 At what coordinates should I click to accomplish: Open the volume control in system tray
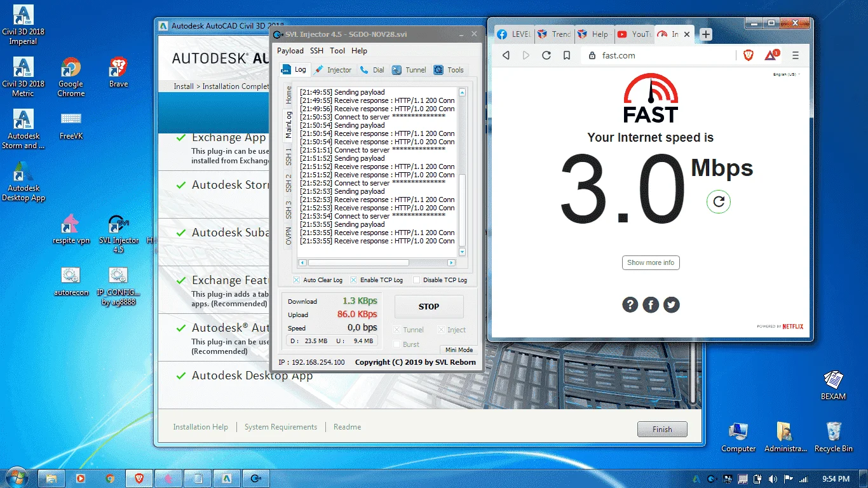pos(773,479)
